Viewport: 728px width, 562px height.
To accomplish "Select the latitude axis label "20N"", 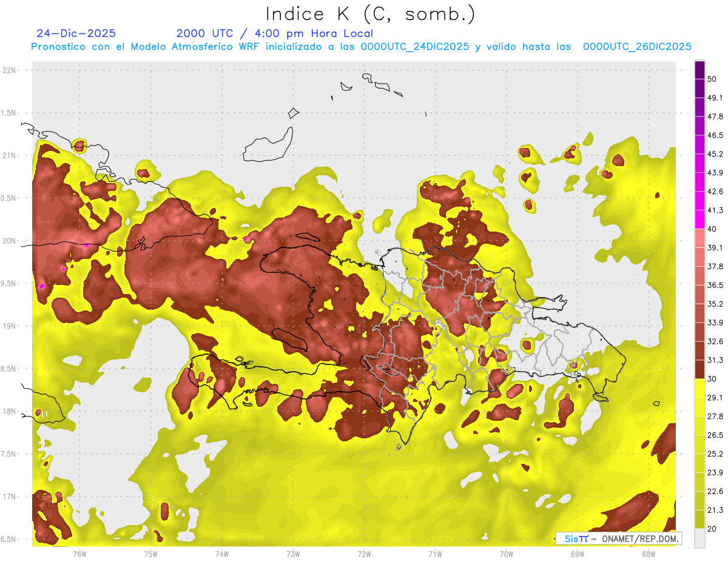I will (x=10, y=241).
